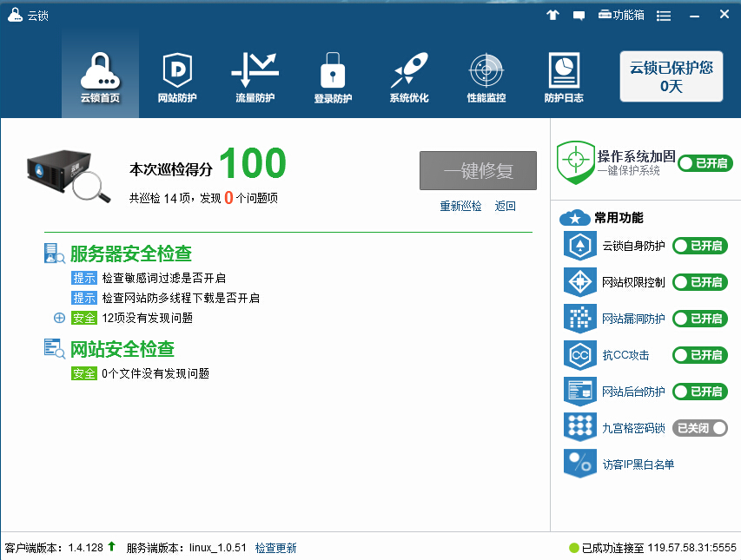
Task: Open the 防护日志 protection log tab
Action: [x=564, y=78]
